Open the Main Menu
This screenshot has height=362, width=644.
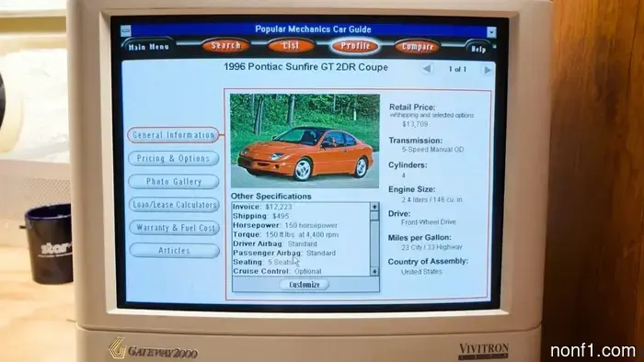click(x=149, y=47)
